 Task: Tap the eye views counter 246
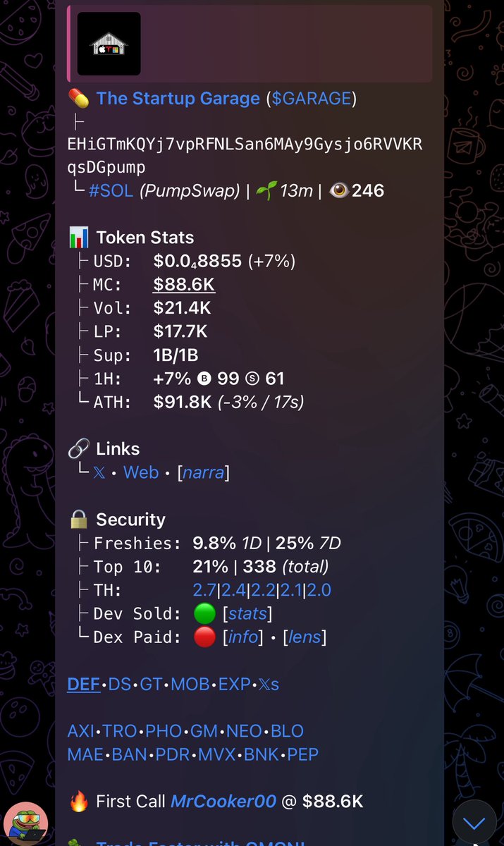click(x=357, y=190)
